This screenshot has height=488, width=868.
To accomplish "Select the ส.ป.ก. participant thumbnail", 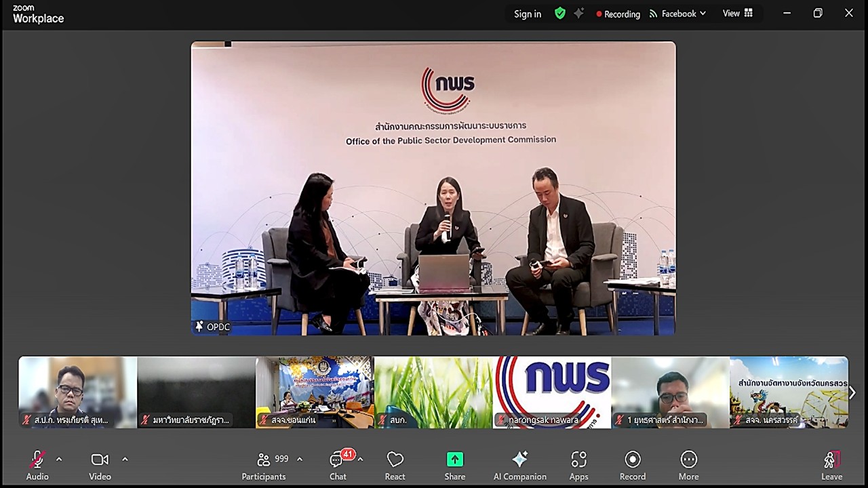I will point(77,392).
